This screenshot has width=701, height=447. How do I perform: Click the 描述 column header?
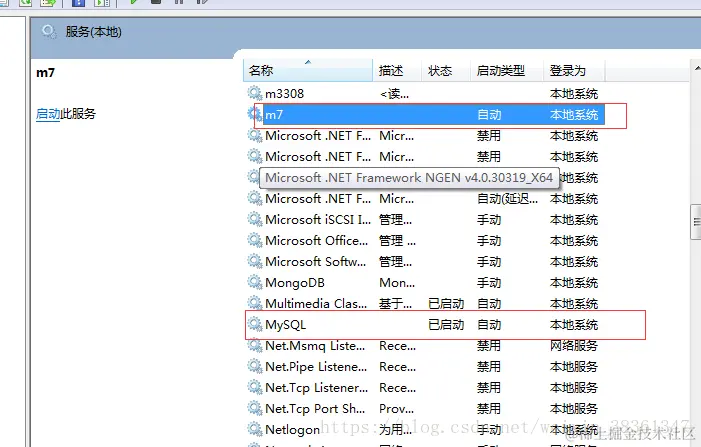[x=397, y=71]
